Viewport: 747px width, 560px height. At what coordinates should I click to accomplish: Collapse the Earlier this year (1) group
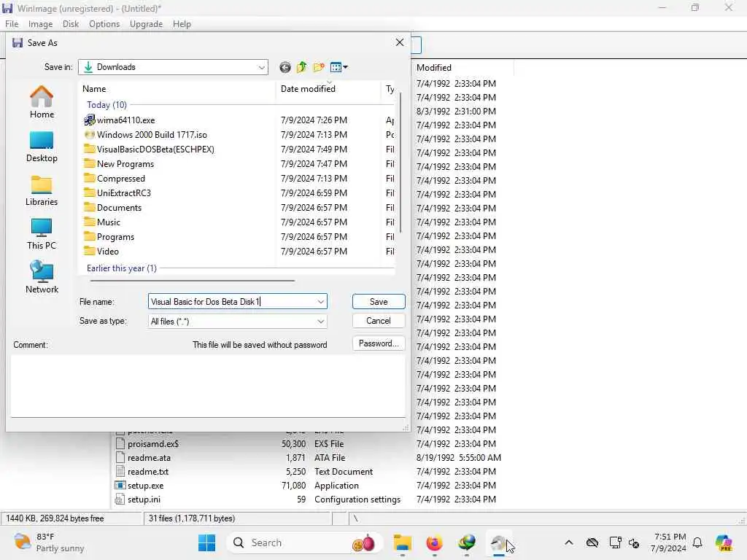pyautogui.click(x=122, y=268)
